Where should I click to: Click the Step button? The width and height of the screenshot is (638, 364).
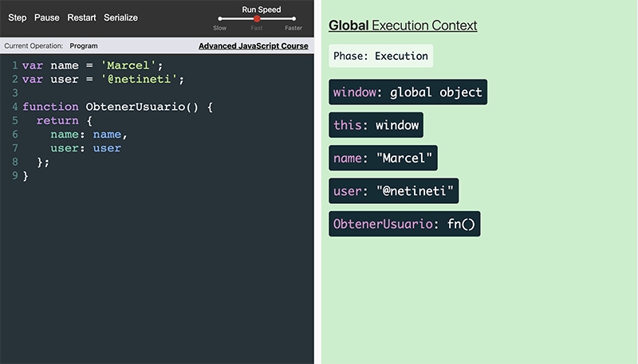[17, 18]
